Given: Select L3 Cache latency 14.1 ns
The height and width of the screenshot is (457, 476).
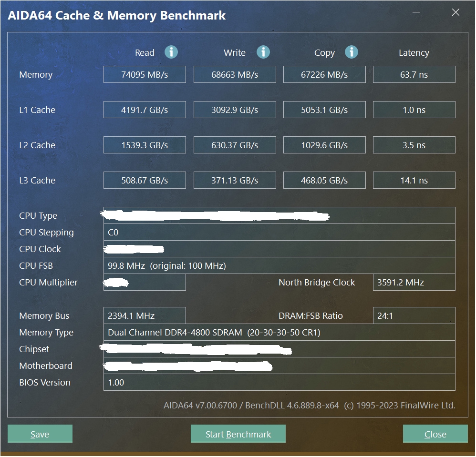Looking at the screenshot, I should [414, 180].
